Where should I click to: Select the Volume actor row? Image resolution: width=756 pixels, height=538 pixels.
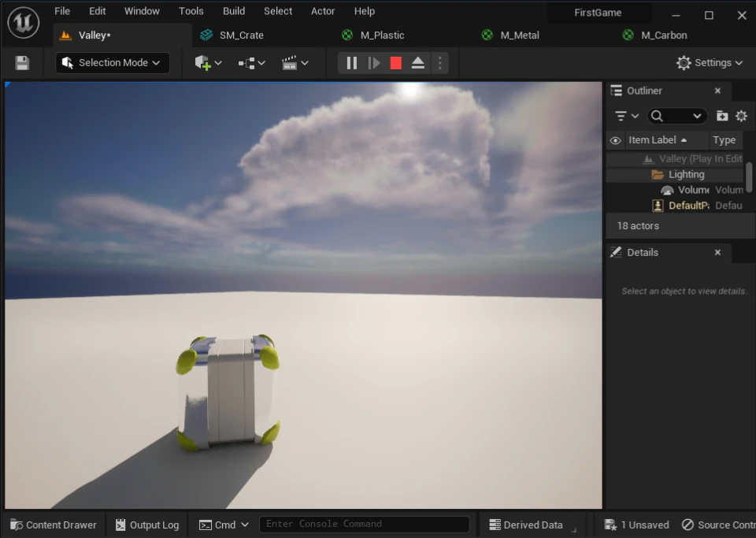(x=675, y=190)
